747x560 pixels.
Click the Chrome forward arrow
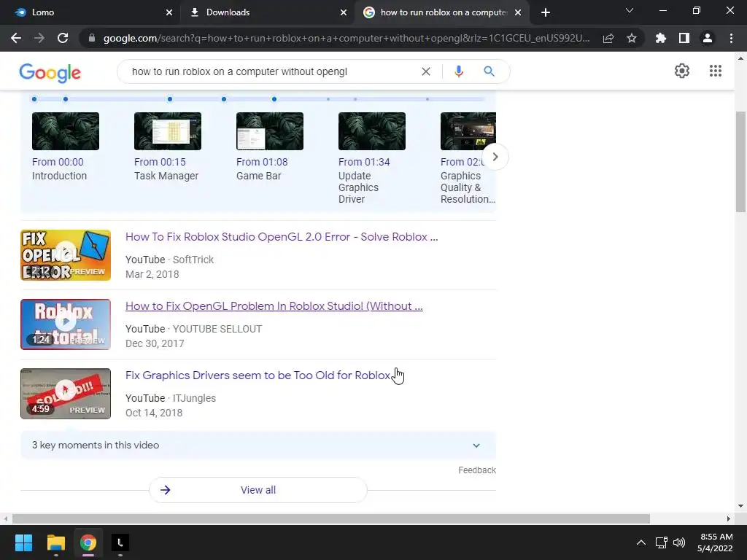point(39,38)
